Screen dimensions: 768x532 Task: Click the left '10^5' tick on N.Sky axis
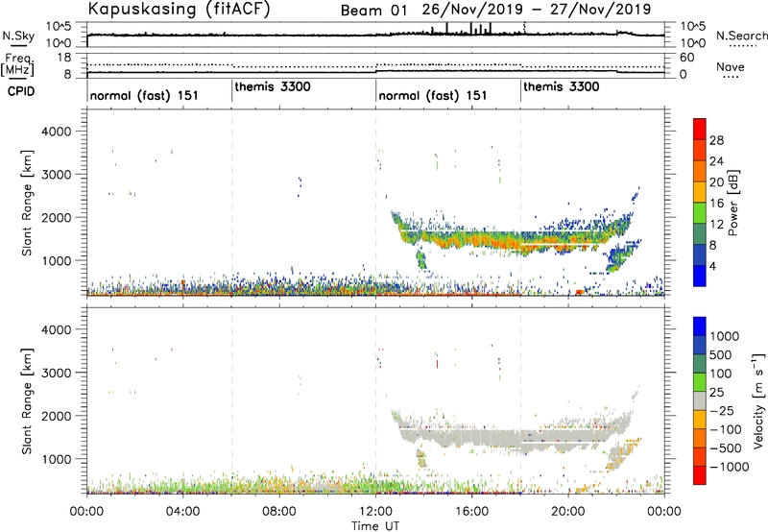59,27
